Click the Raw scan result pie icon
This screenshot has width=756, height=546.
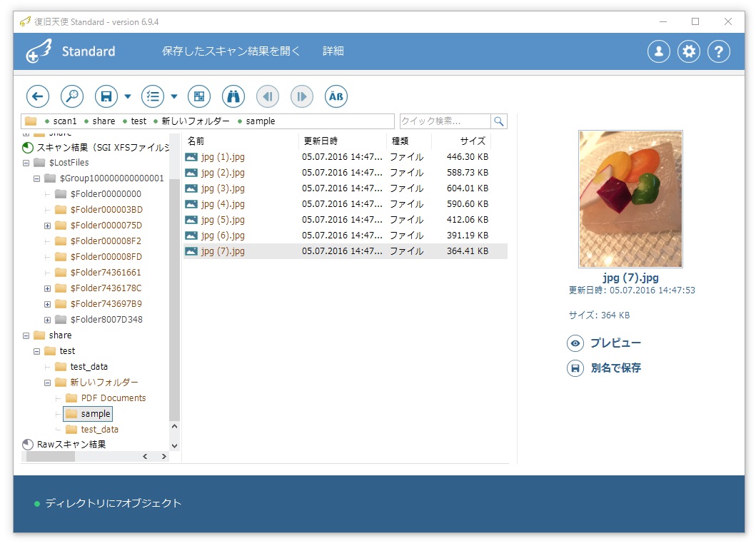pos(28,445)
